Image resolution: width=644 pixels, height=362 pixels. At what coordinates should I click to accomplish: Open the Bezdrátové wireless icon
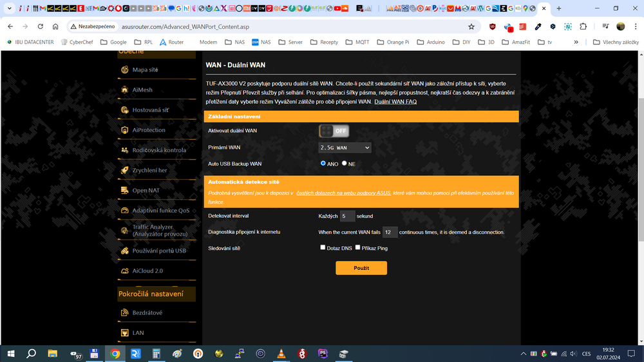pyautogui.click(x=124, y=312)
